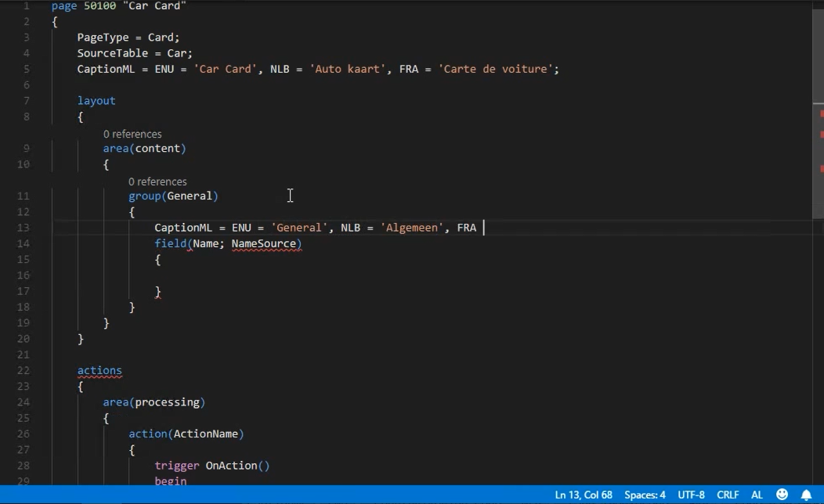The image size is (824, 504).
Task: Click "0 references" above group(General)
Action: coord(157,181)
